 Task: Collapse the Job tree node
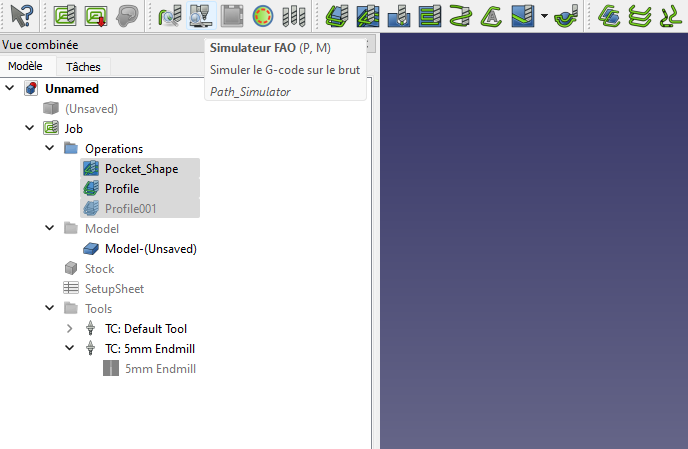point(30,128)
